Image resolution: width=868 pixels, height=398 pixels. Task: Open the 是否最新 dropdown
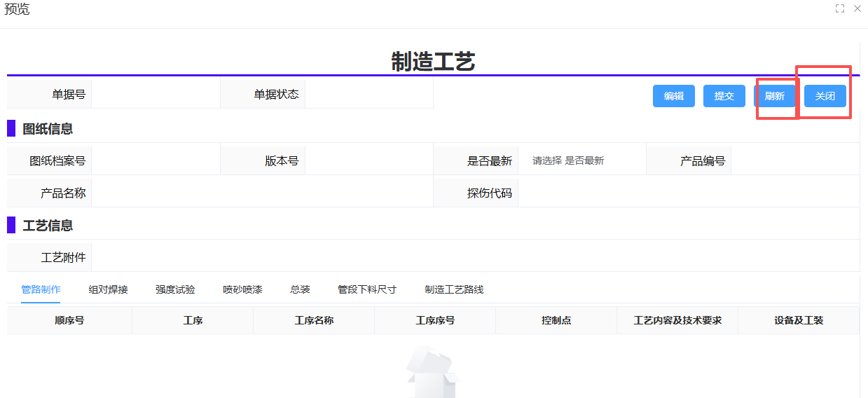[581, 160]
